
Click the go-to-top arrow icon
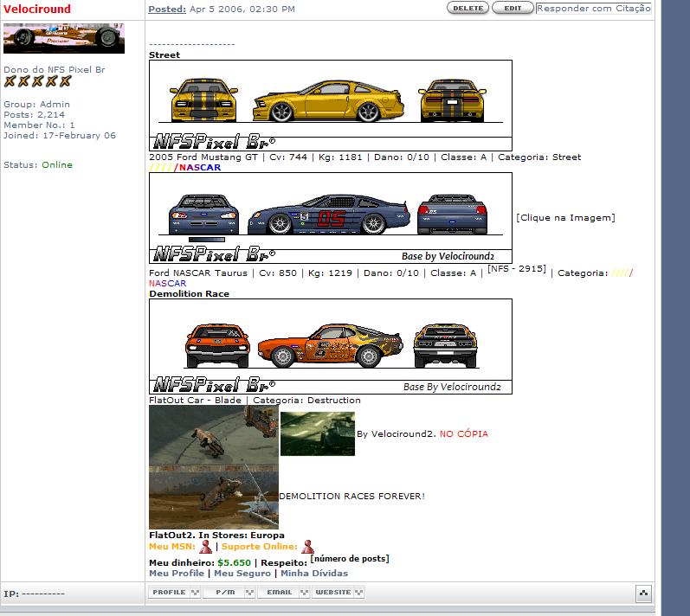coord(643,594)
